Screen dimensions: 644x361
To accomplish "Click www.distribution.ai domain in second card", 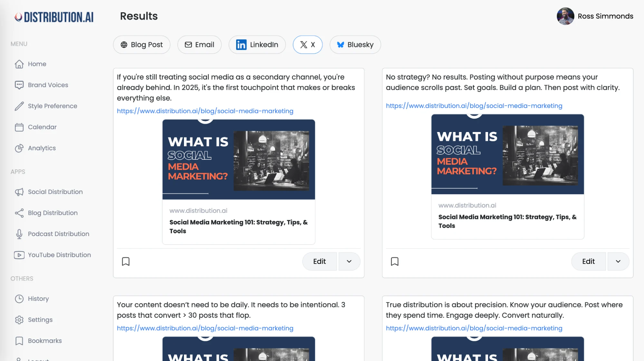I will pos(467,205).
